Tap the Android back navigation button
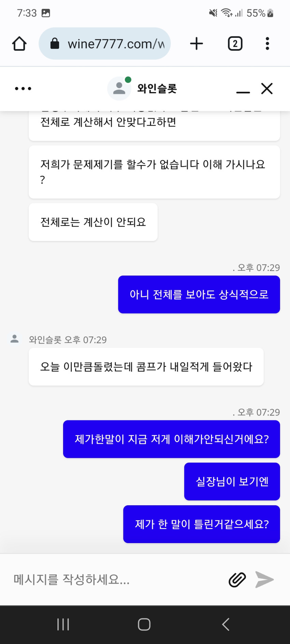Image resolution: width=290 pixels, height=644 pixels. [x=226, y=625]
